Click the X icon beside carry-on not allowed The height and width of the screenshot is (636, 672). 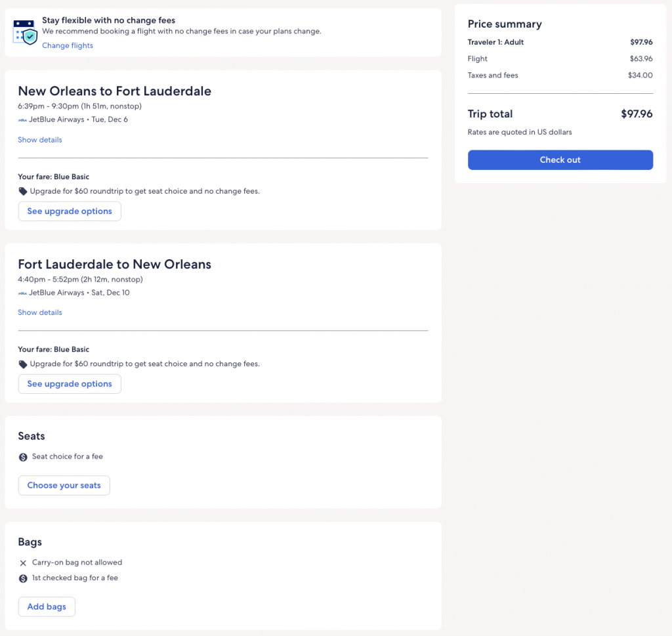tap(23, 563)
